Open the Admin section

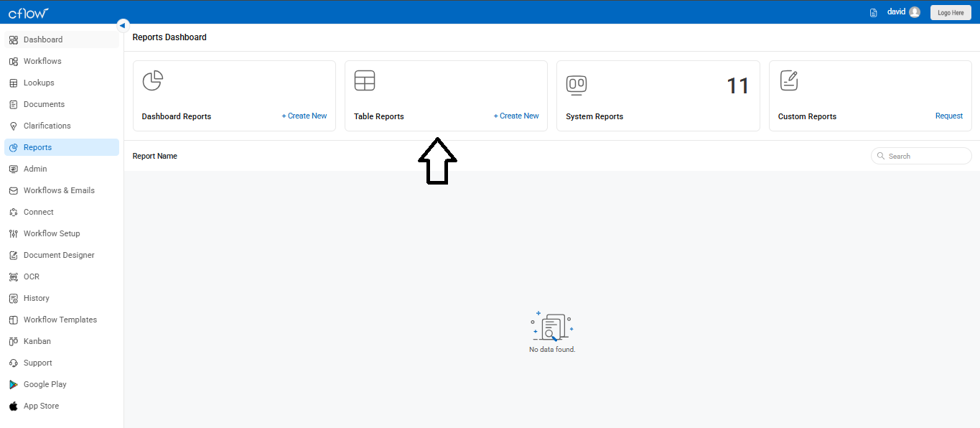62,169
